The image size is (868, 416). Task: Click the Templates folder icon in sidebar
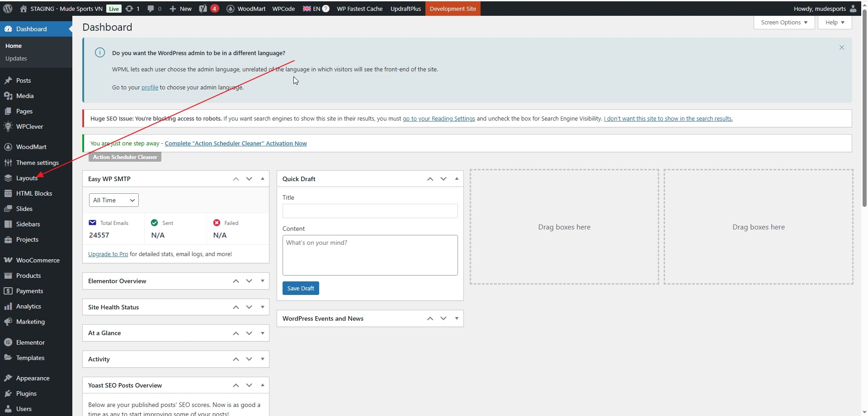8,358
